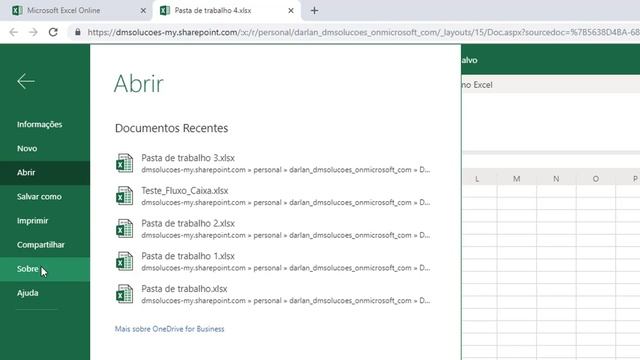Follow the Mais sobre OneDrive for Business link
The image size is (640, 360).
coord(169,329)
